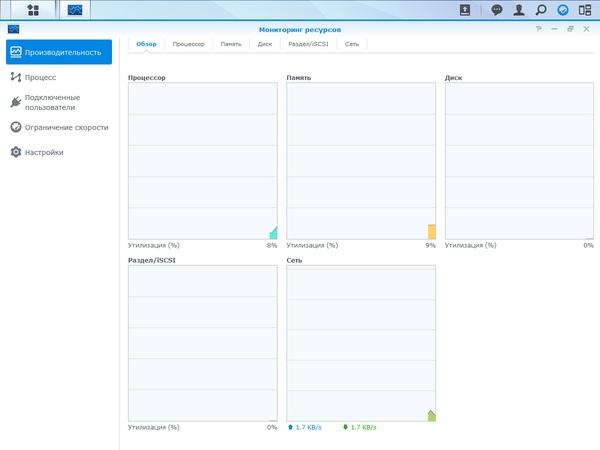The width and height of the screenshot is (600, 450).
Task: Switch to the Память tab
Action: click(x=231, y=44)
